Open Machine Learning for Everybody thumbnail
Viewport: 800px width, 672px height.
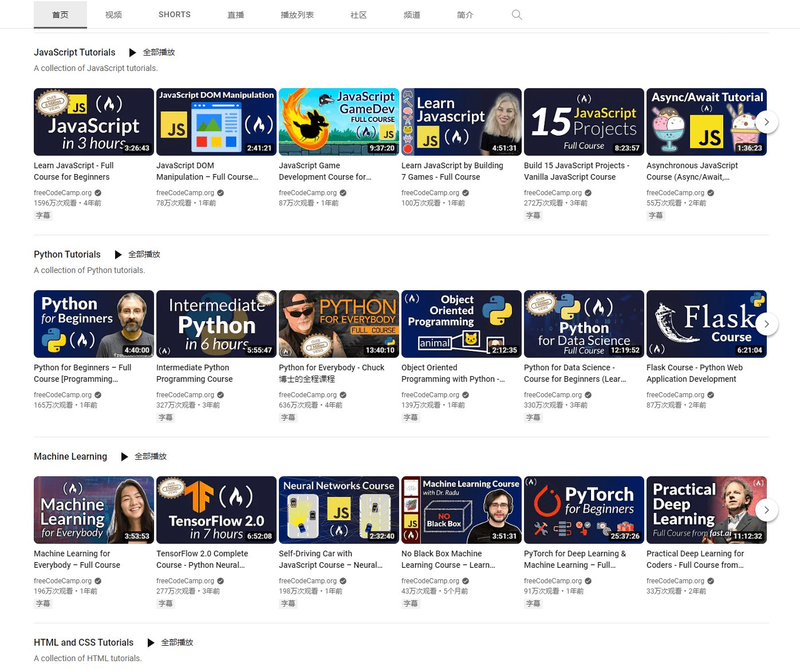(94, 510)
